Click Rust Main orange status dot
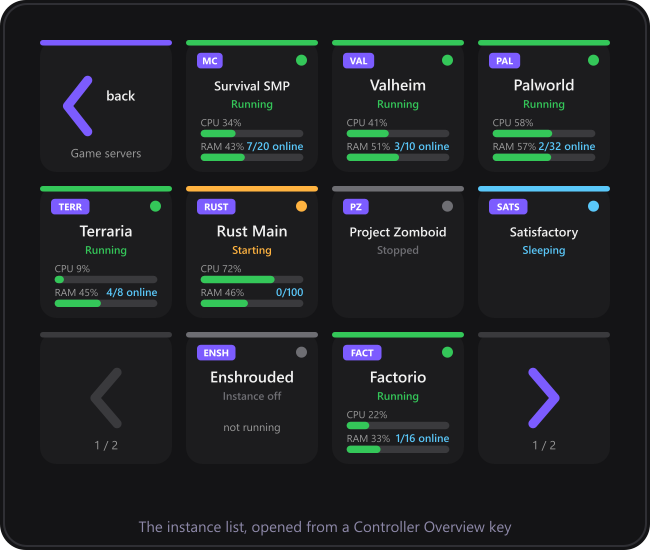This screenshot has width=650, height=550. (x=301, y=206)
